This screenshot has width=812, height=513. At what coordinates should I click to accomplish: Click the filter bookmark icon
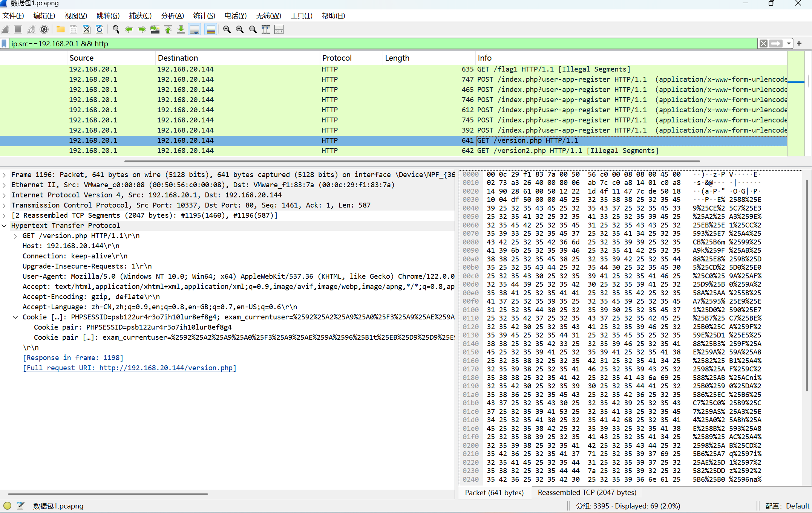[5, 44]
